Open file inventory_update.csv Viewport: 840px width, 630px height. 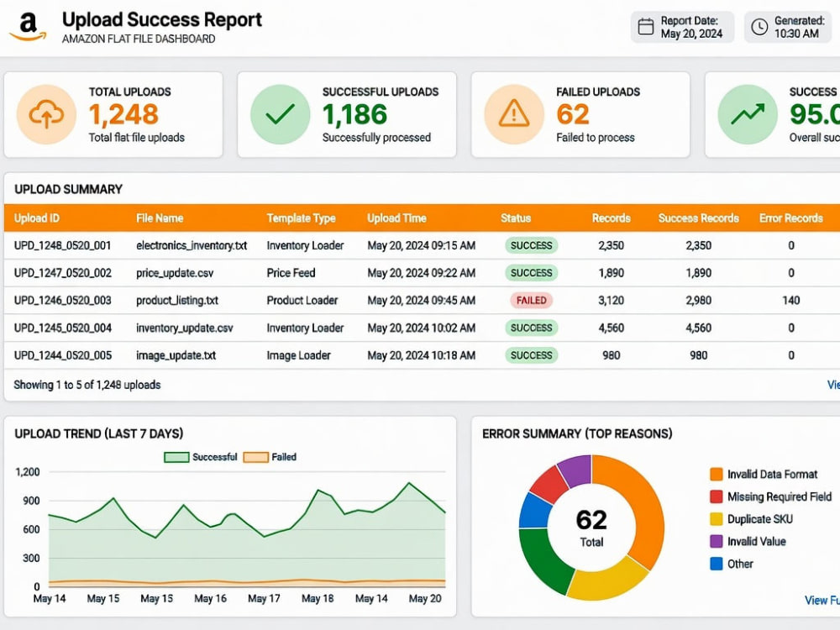click(x=185, y=328)
